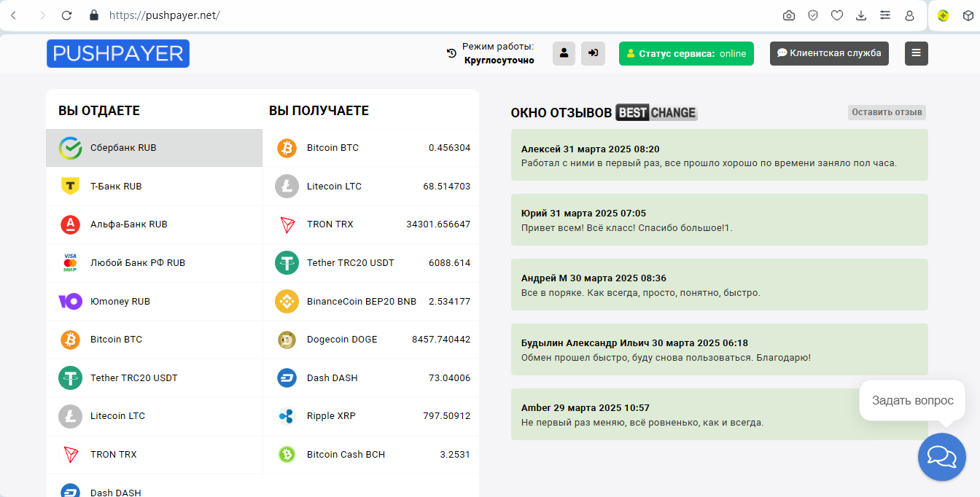
Task: Click the Статус сервиса online button
Action: click(x=686, y=53)
